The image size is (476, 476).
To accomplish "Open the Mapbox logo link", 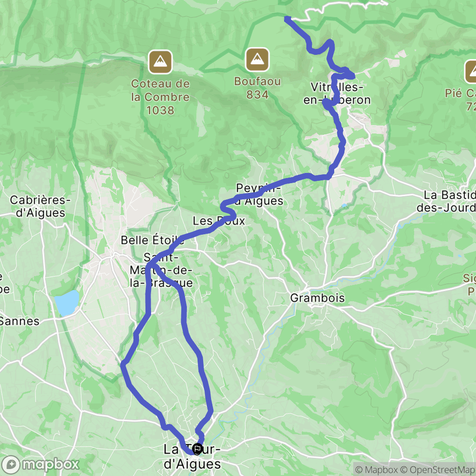I will 40,464.
